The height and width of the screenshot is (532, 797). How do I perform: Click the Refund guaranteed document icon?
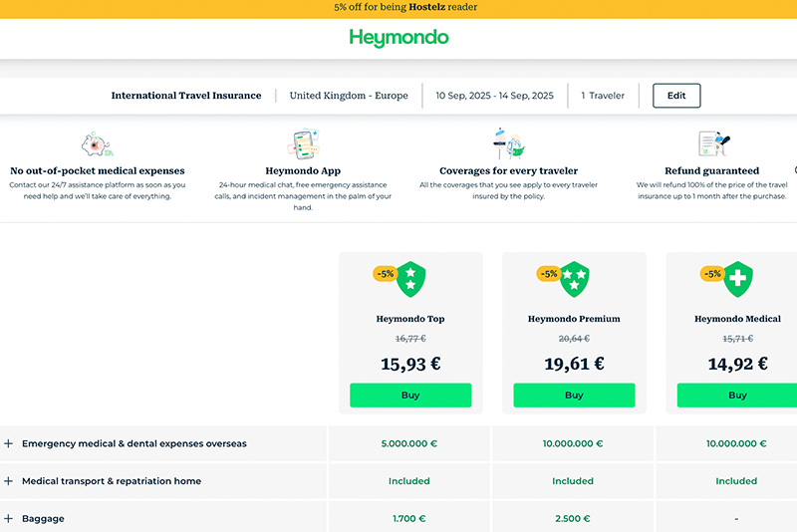[x=713, y=143]
